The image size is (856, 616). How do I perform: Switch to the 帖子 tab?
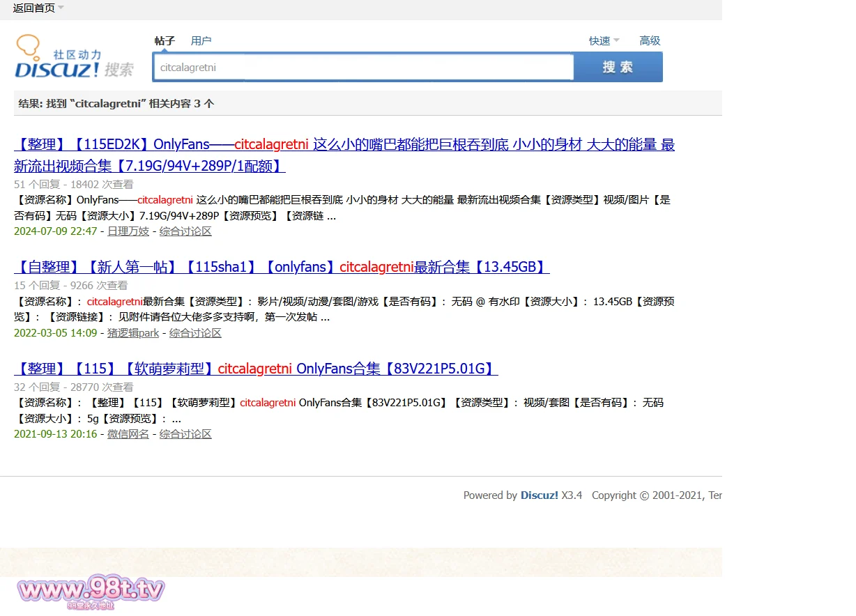pyautogui.click(x=165, y=41)
